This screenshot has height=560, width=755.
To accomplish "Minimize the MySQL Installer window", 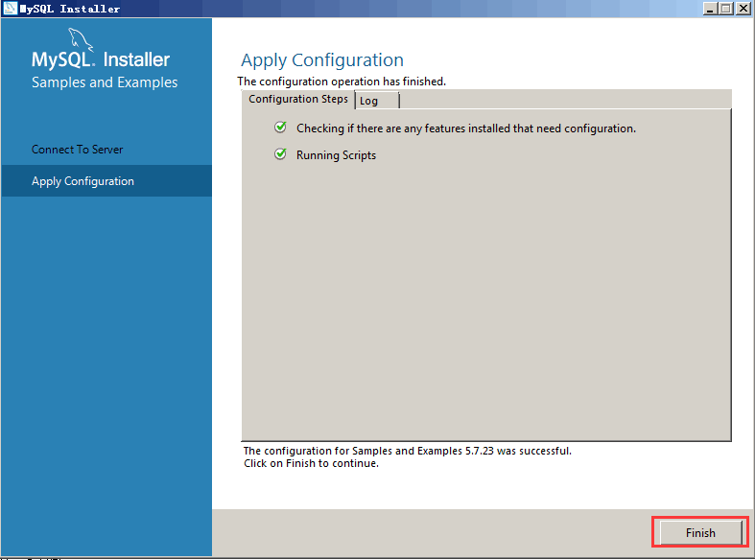I will 711,9.
